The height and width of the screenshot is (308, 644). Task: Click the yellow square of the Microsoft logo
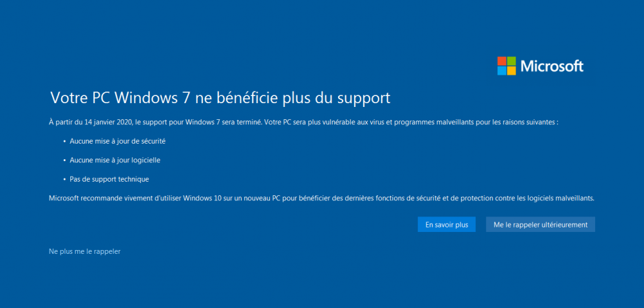[x=511, y=70]
